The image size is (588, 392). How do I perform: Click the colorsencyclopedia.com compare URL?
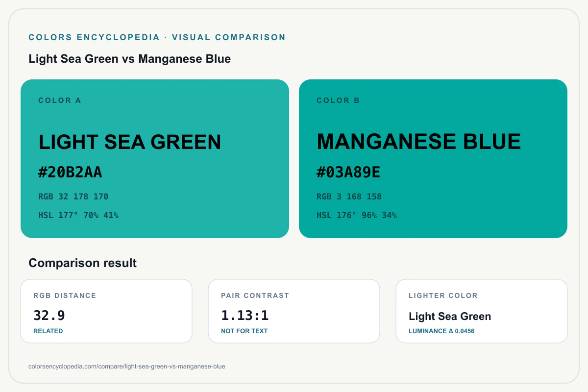127,366
